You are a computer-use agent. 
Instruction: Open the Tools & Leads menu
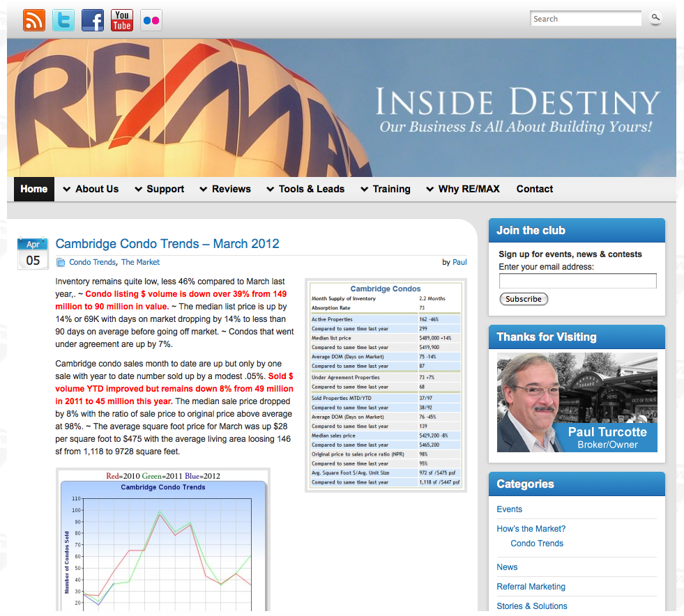point(312,189)
